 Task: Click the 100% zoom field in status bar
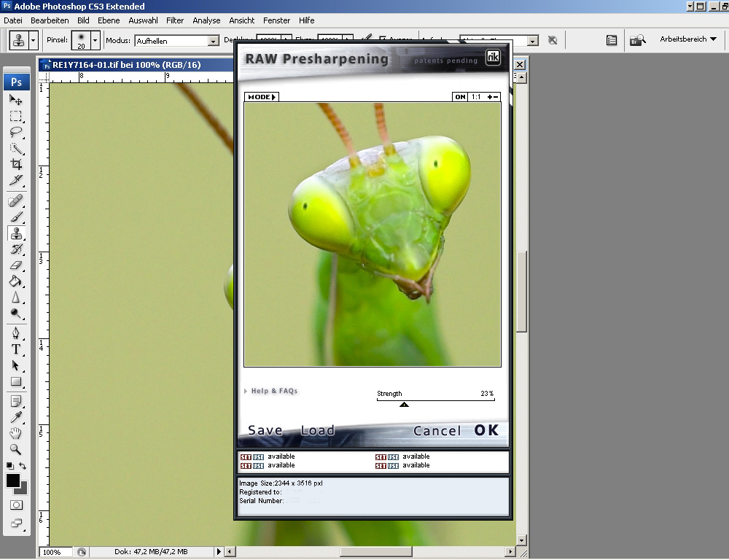coord(55,552)
